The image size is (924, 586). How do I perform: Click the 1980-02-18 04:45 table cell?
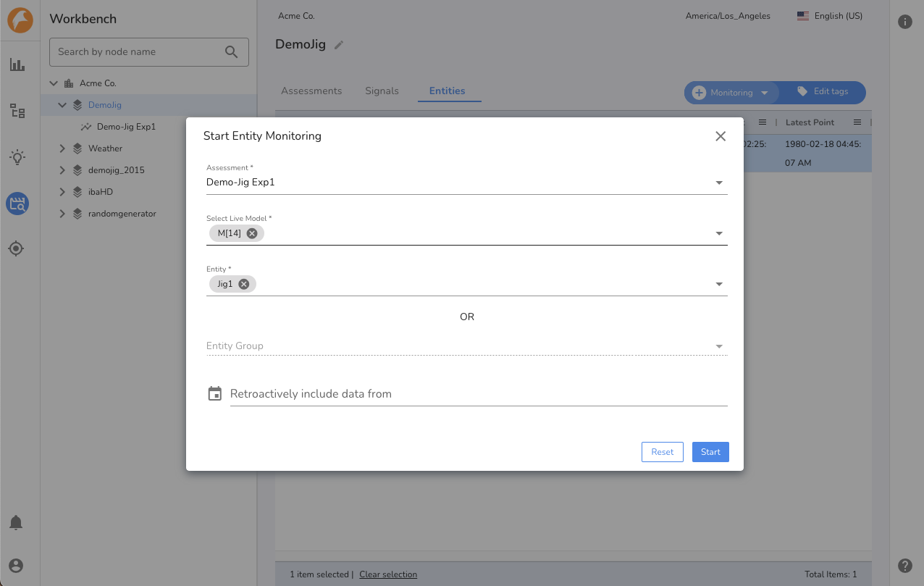point(823,154)
